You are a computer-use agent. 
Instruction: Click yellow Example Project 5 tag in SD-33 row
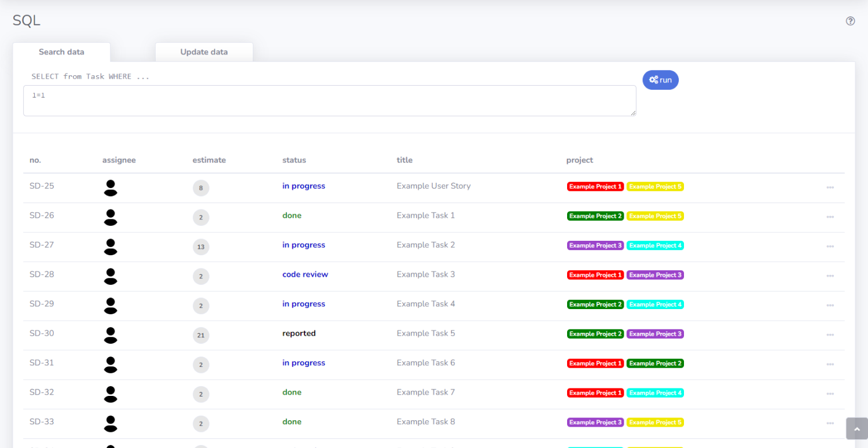pos(656,423)
